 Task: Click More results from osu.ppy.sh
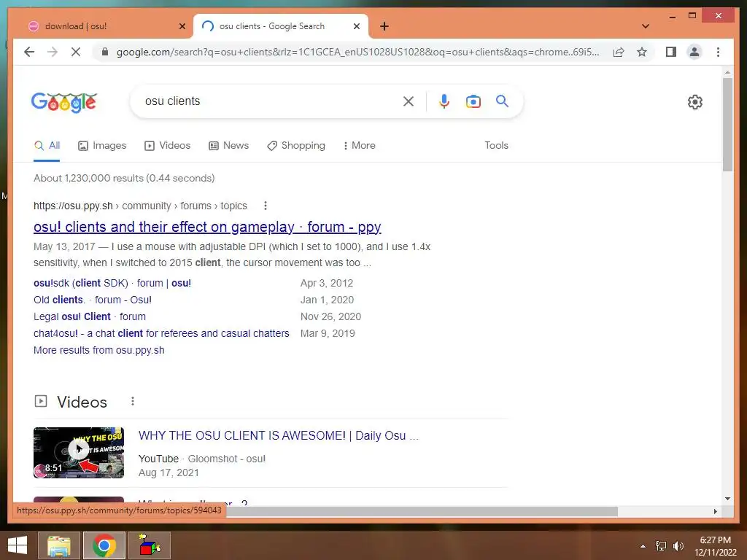(99, 350)
